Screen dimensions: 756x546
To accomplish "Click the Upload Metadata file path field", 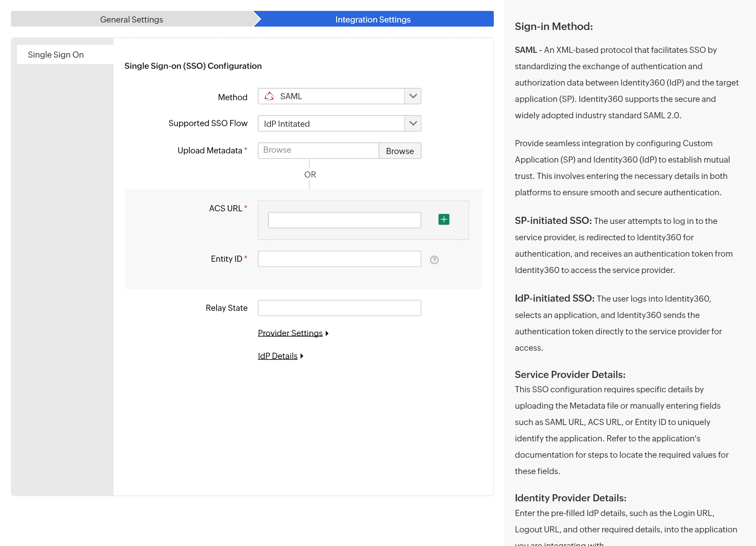I will tap(318, 151).
